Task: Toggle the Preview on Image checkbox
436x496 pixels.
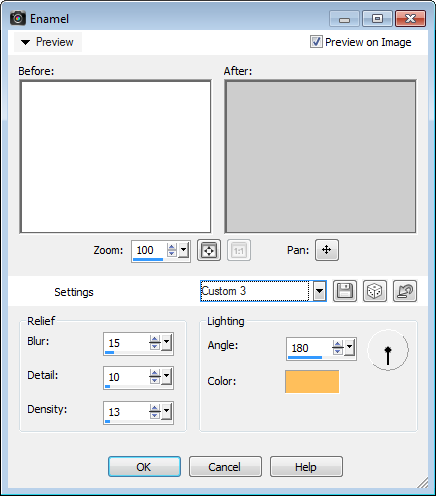Action: click(x=316, y=42)
